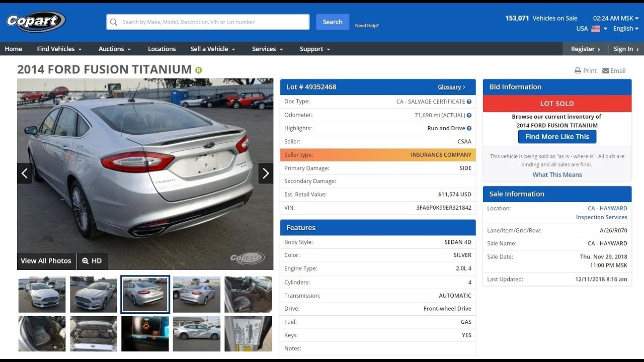Click View All Photos button

tap(46, 261)
